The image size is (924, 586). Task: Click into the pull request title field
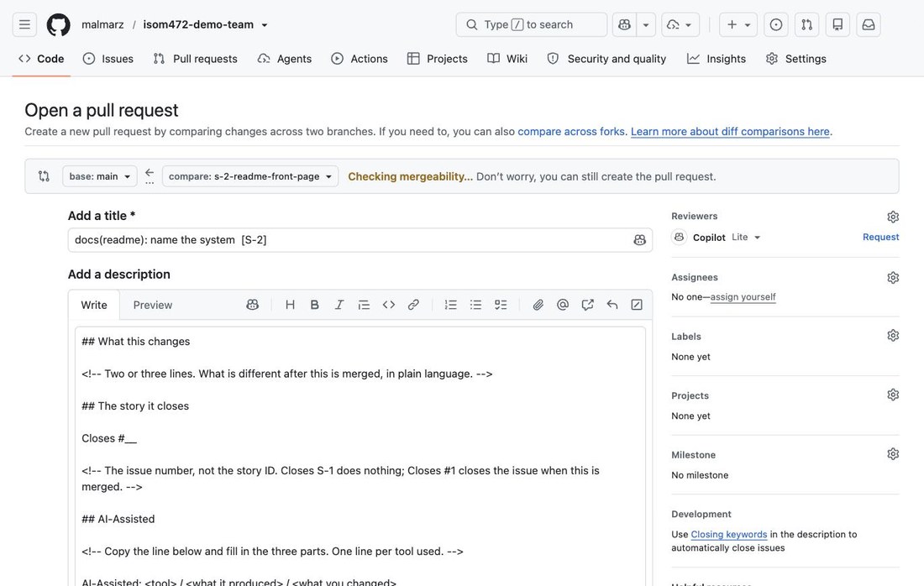(360, 240)
